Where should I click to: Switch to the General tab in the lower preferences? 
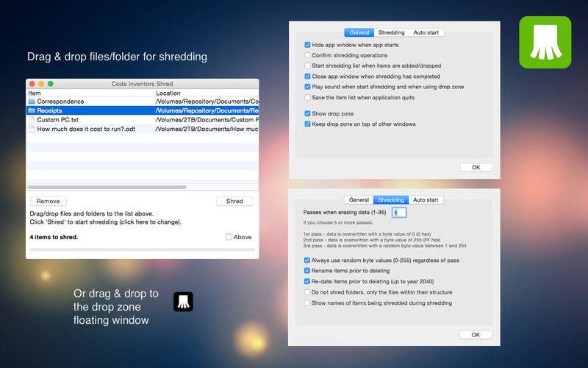[x=359, y=199]
